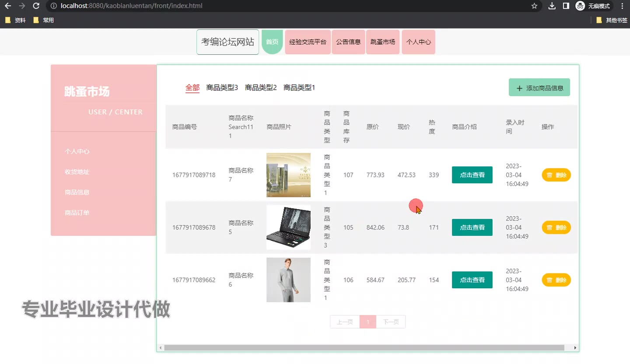Open the incognito mode indicator
Viewport: 630px width, 364px height.
593,6
